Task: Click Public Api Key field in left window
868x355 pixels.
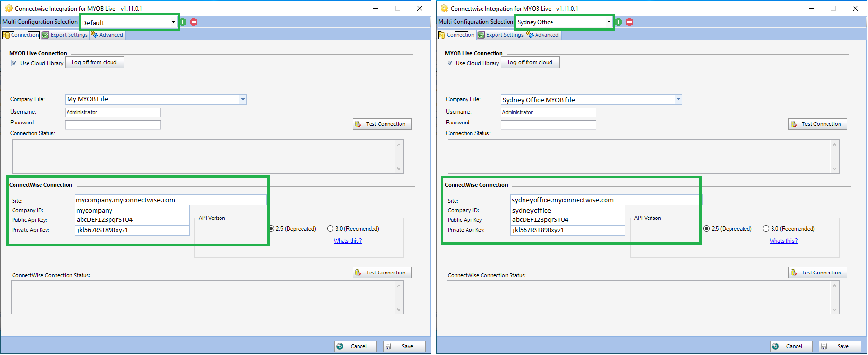Action: coord(132,220)
